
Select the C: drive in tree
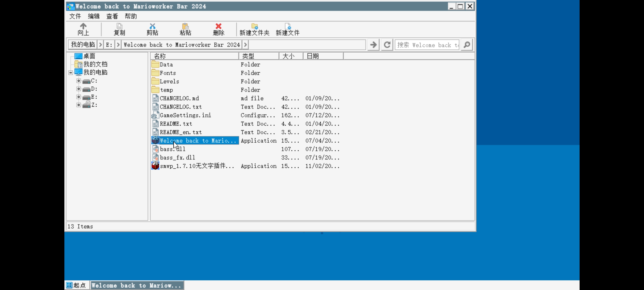tap(94, 81)
